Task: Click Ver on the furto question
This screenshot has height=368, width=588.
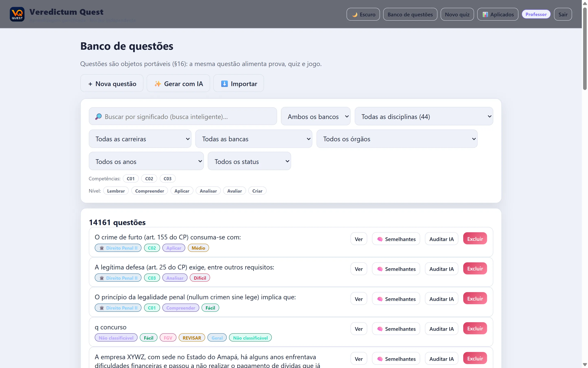Action: (x=359, y=239)
